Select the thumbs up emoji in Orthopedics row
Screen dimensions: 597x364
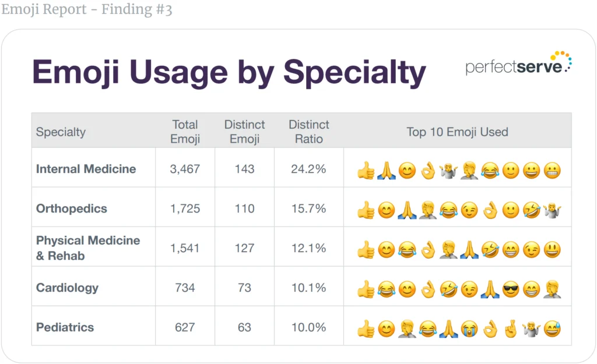[366, 209]
